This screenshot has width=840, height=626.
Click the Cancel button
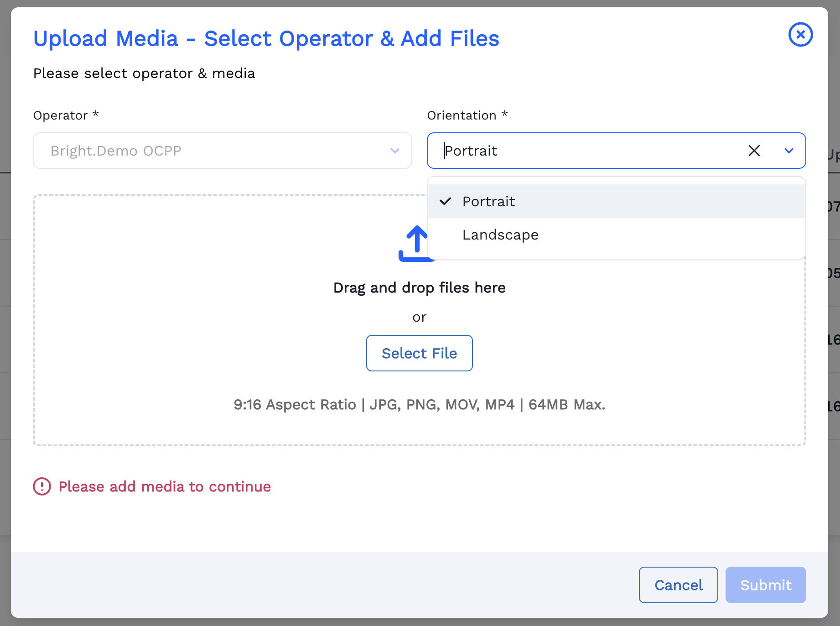(x=678, y=585)
